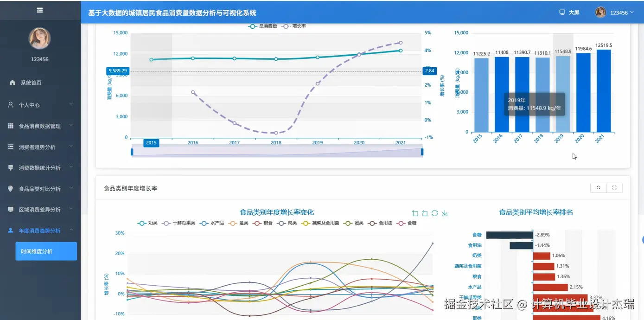Expand 消费数据统计分析 chevron

(x=71, y=167)
